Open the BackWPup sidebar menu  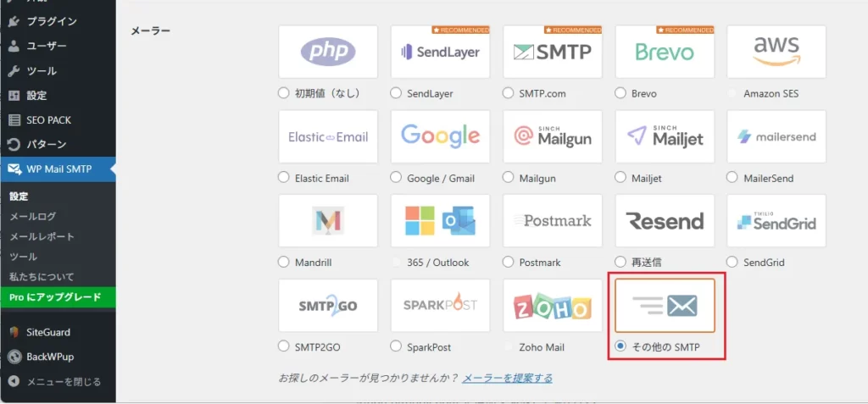pyautogui.click(x=58, y=357)
